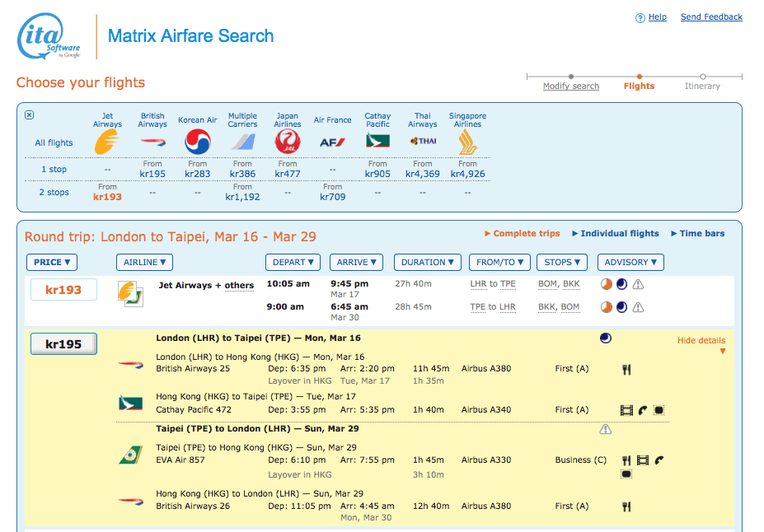Select the kr195 price button

click(63, 344)
